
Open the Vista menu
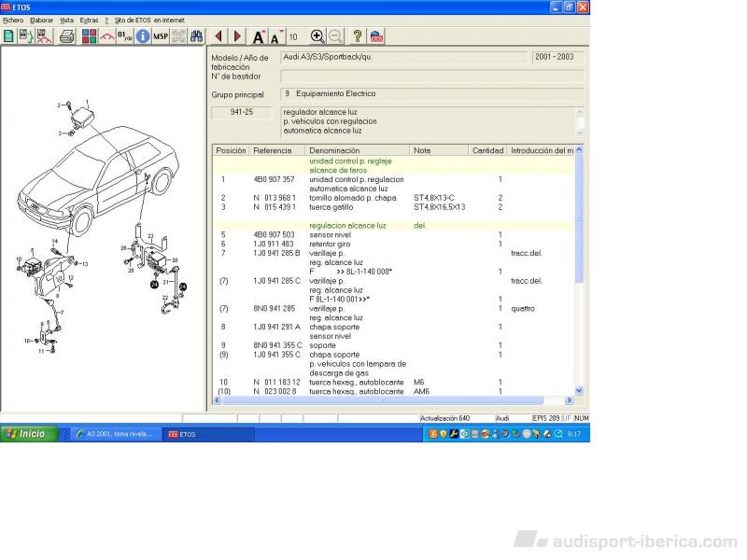(66, 20)
